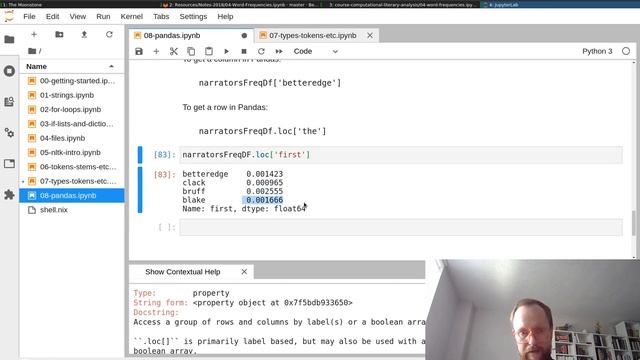Open shell.nix in file list
The width and height of the screenshot is (640, 360).
pyautogui.click(x=72, y=210)
